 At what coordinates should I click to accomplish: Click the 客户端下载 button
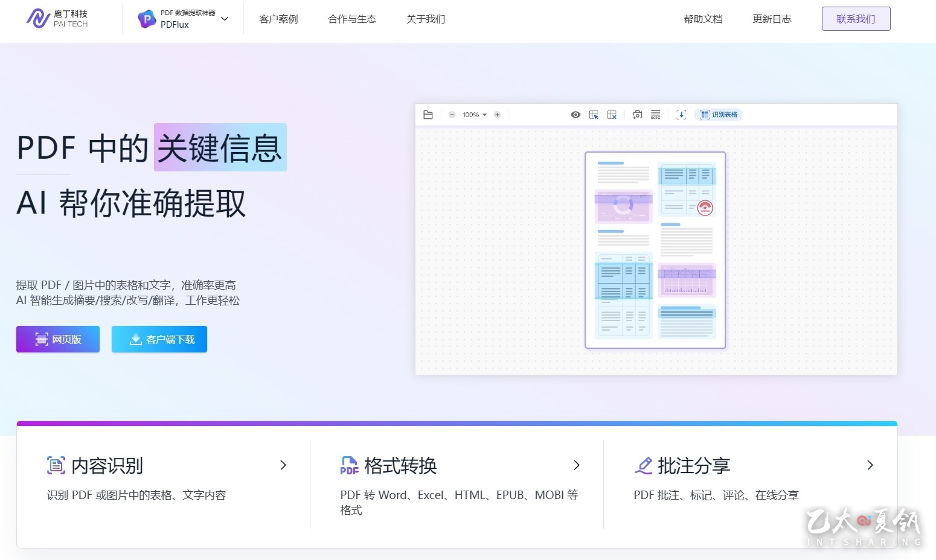click(159, 339)
